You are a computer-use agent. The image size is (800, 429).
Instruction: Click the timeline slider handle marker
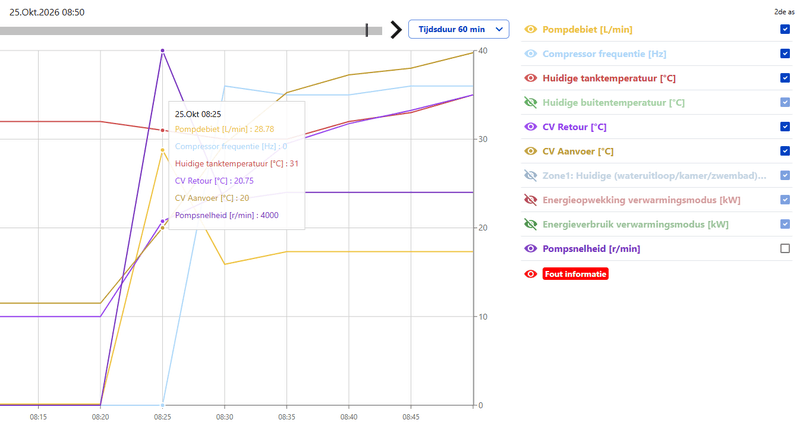[x=367, y=30]
